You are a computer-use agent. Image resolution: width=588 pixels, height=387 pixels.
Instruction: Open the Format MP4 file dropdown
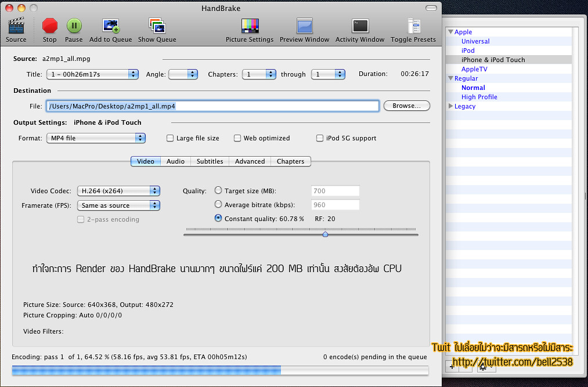96,138
